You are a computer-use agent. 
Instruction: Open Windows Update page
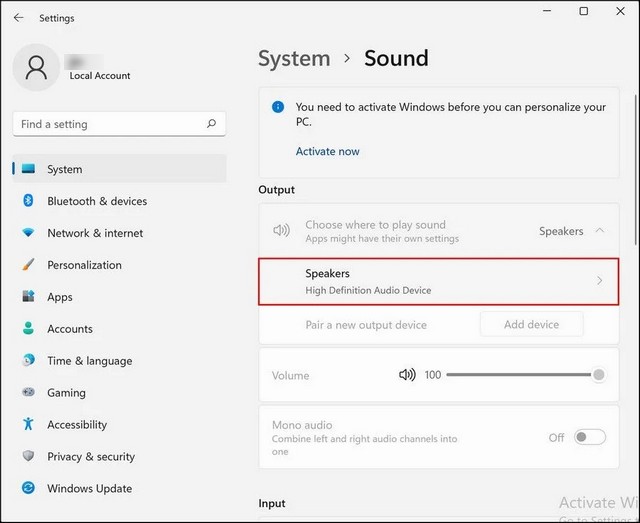click(x=119, y=488)
